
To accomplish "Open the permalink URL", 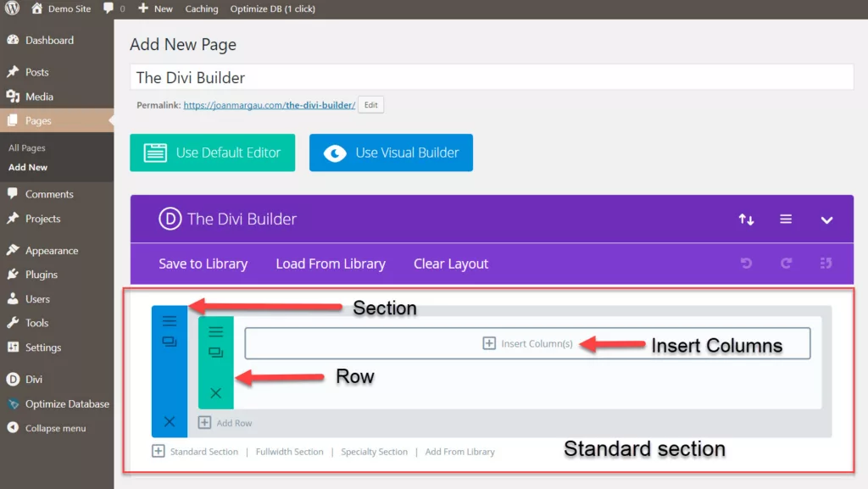I will tap(269, 105).
